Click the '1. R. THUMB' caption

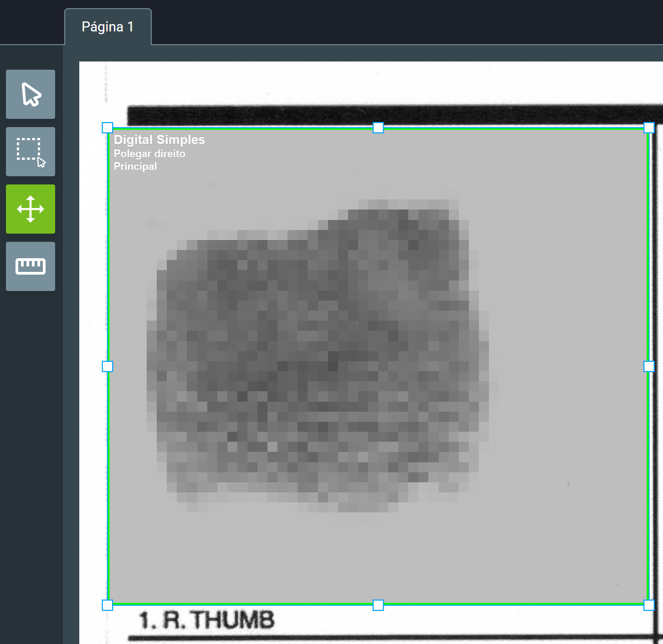(207, 620)
